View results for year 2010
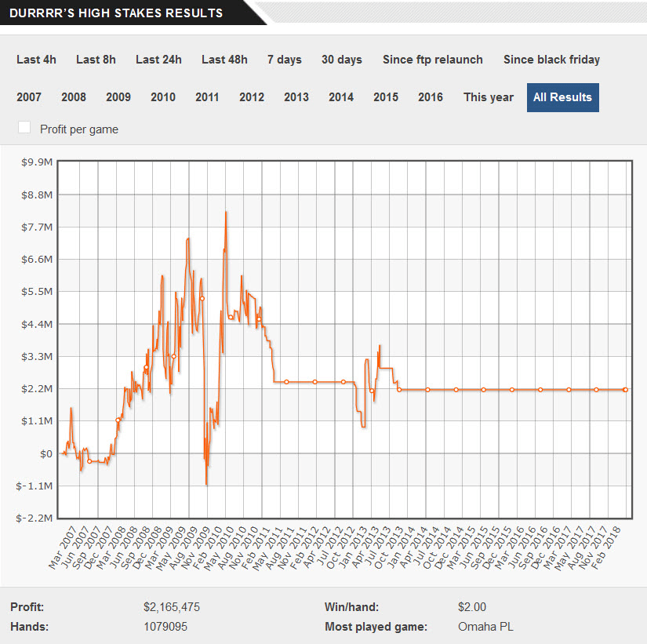Image resolution: width=647 pixels, height=644 pixels. [x=163, y=97]
